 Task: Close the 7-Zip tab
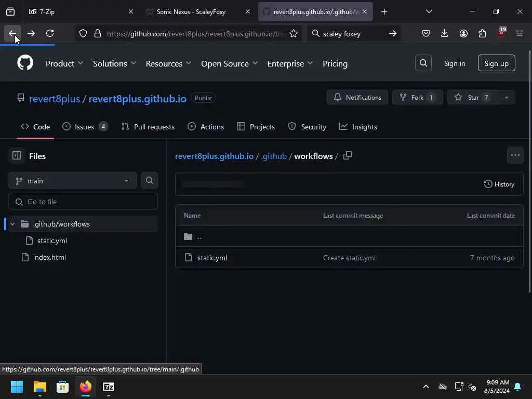[x=130, y=11]
